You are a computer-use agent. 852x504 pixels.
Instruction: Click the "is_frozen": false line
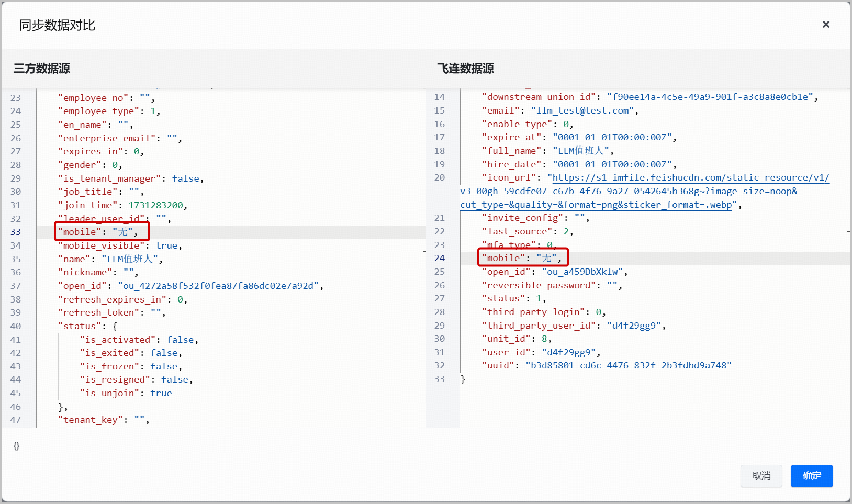tap(131, 366)
